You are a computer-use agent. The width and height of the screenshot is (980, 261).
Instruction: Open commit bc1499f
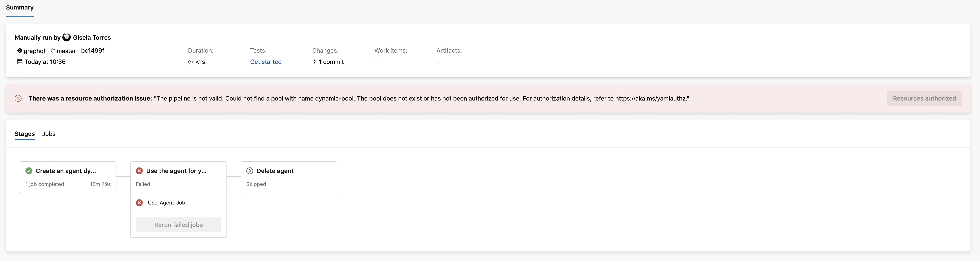(x=93, y=51)
